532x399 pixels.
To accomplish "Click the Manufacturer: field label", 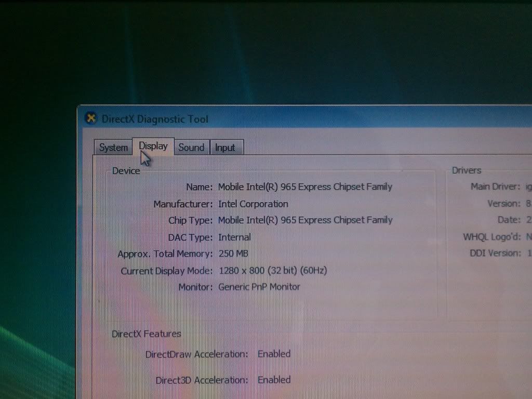I will 183,204.
